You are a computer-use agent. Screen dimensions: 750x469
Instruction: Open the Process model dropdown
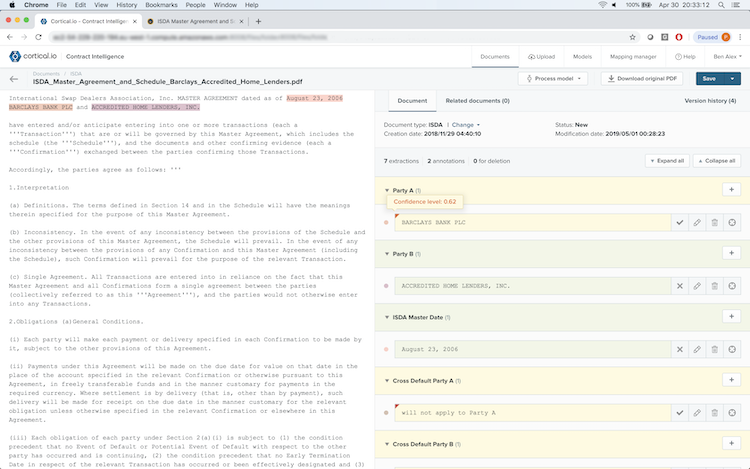coord(553,78)
